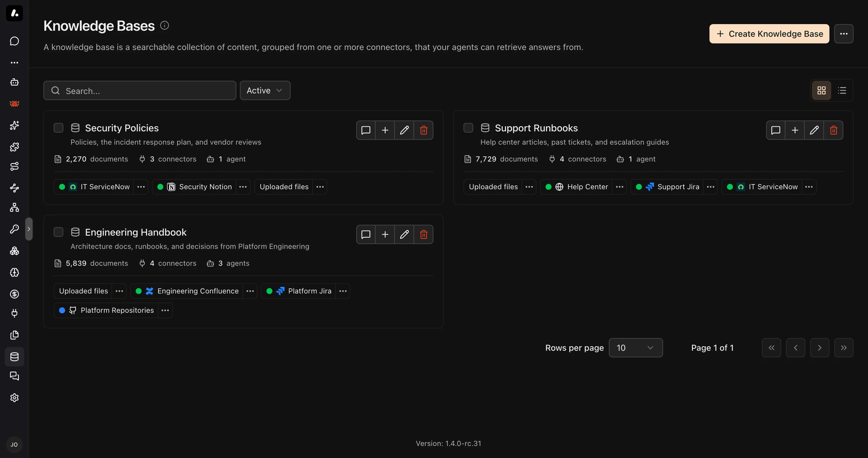This screenshot has width=868, height=458.
Task: Switch to grid view
Action: (822, 90)
